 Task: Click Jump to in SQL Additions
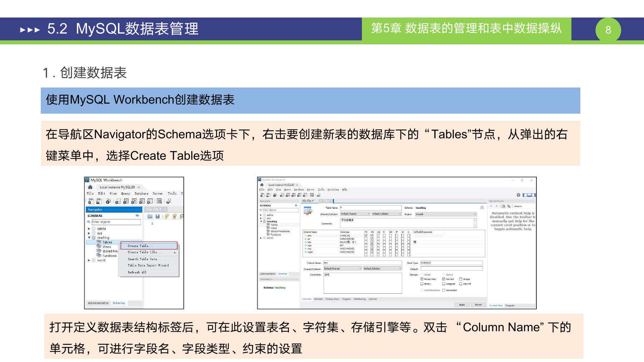pyautogui.click(x=518, y=206)
